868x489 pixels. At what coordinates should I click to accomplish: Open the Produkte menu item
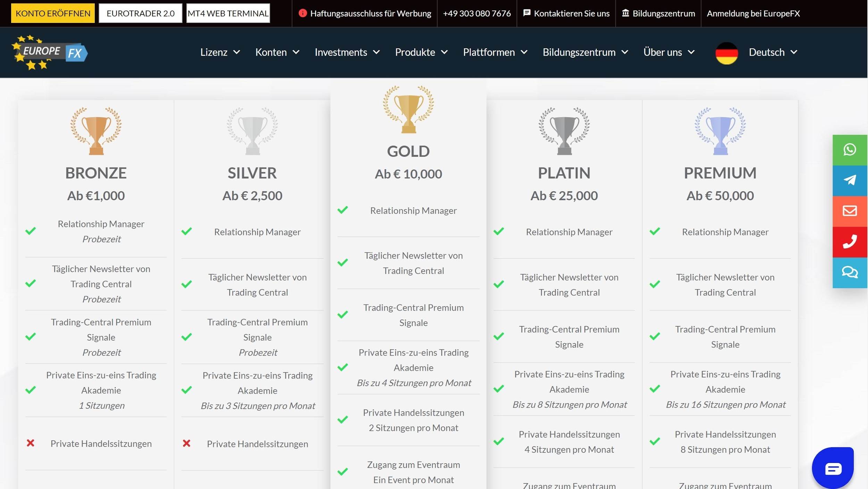(x=421, y=52)
